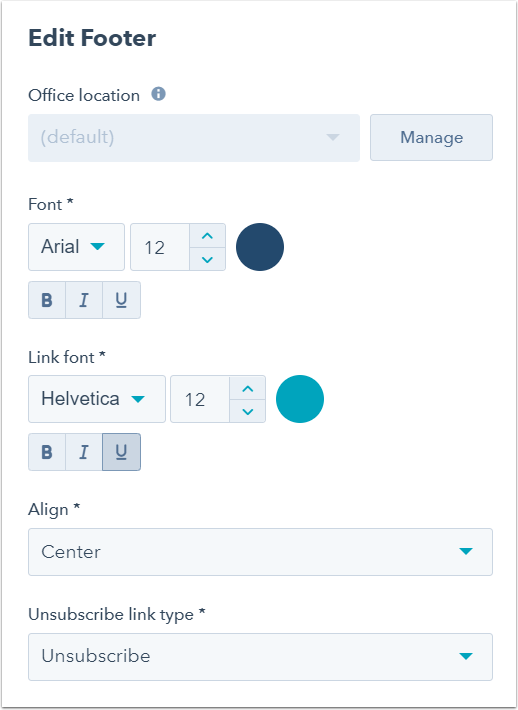Click the Manage button

coord(432,137)
